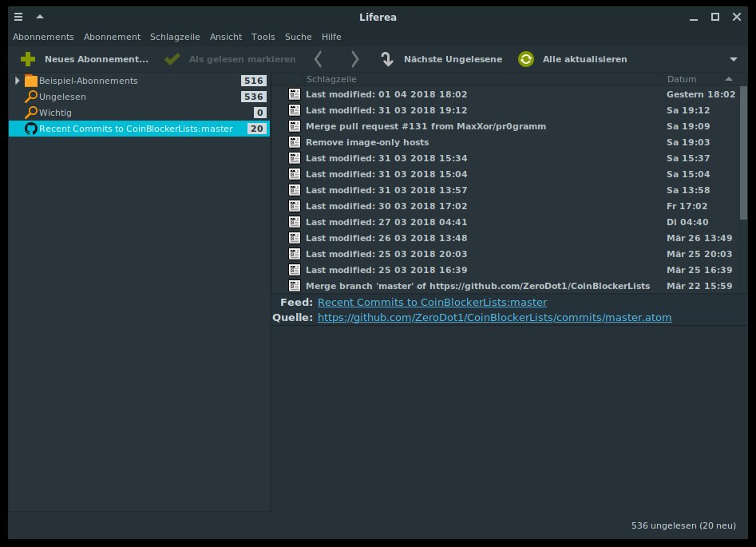
Task: Select 'Last modified: 27 03 2018 04:41' headline
Action: [x=386, y=222]
